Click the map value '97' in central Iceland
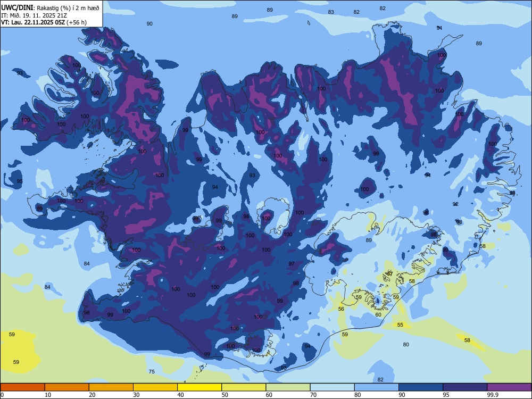532x399 pixels. point(292,264)
